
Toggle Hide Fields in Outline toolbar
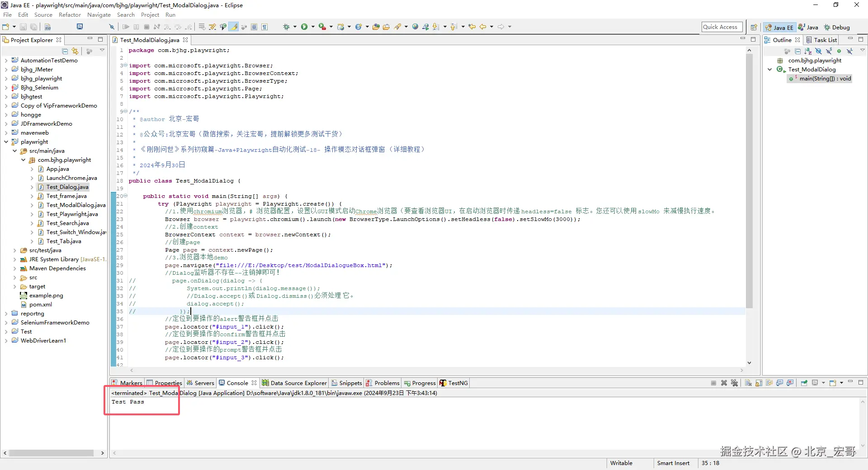pyautogui.click(x=818, y=51)
